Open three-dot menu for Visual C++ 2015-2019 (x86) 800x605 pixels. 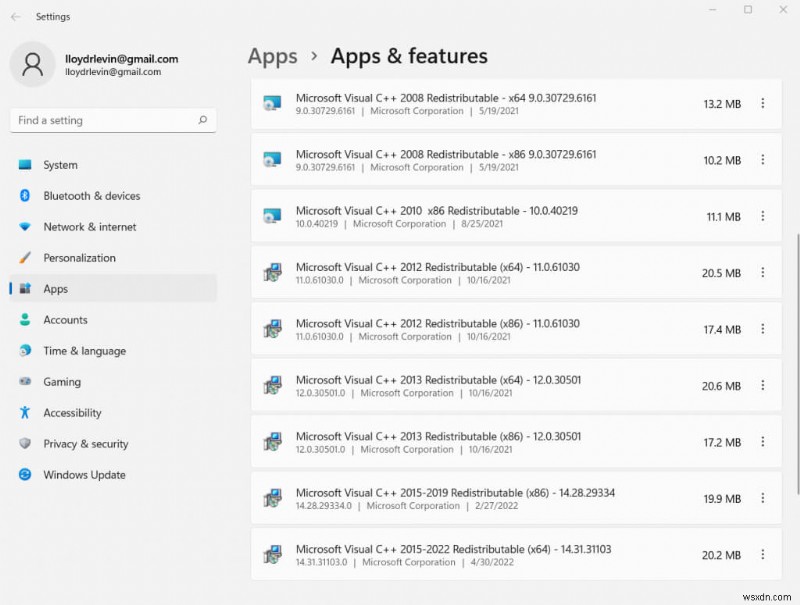coord(763,498)
